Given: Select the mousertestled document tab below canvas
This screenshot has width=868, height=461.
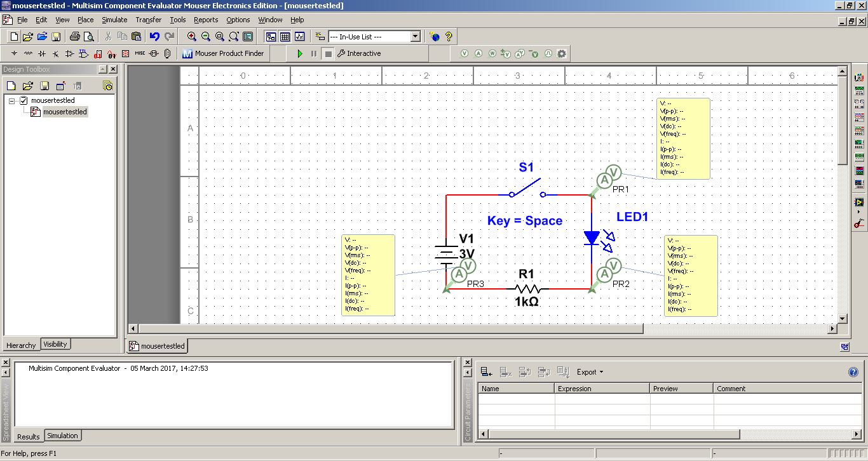Looking at the screenshot, I should coord(158,346).
